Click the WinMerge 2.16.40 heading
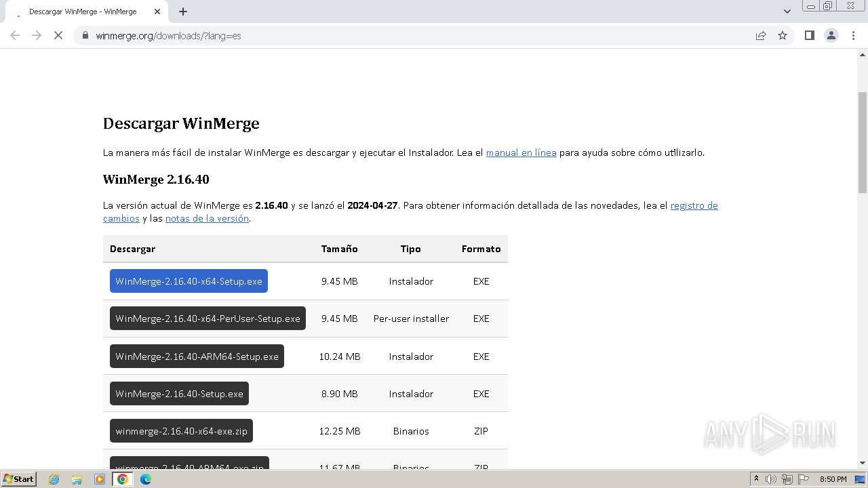The height and width of the screenshot is (488, 868). pyautogui.click(x=156, y=180)
